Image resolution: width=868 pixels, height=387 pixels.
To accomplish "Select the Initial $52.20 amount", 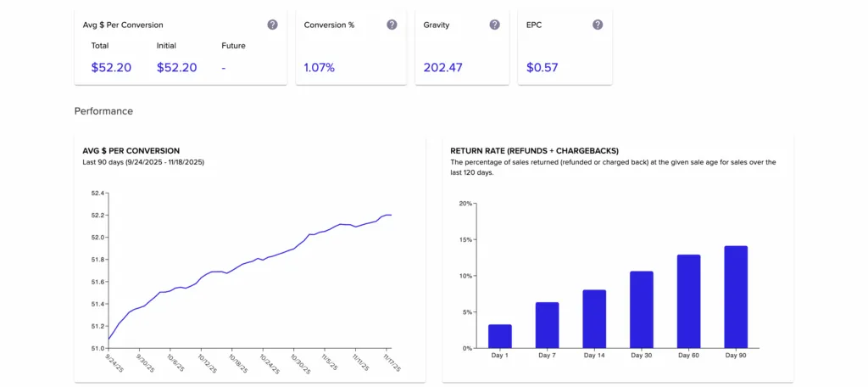I will (176, 67).
